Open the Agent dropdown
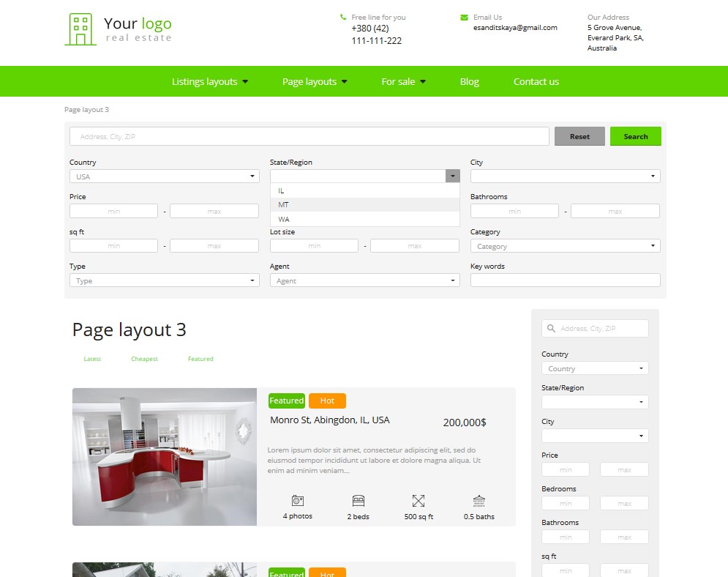The width and height of the screenshot is (728, 577). (x=365, y=280)
